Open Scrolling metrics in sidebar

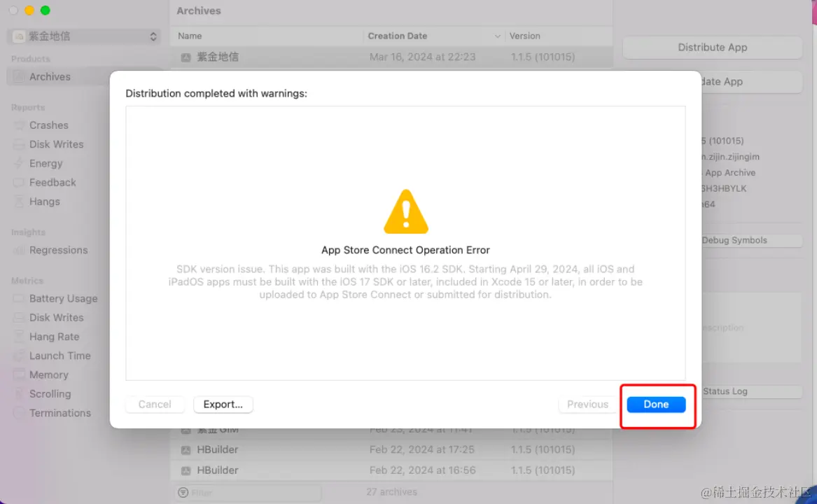tap(50, 394)
